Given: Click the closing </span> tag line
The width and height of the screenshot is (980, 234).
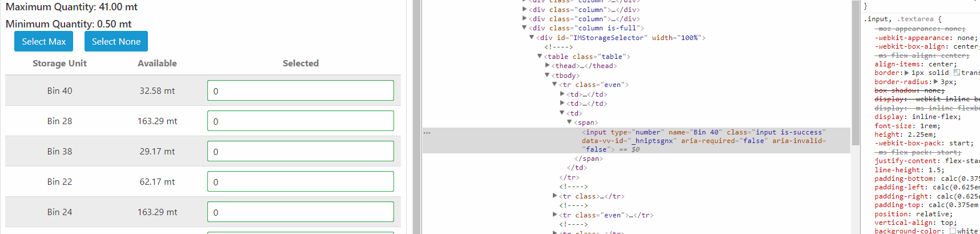Looking at the screenshot, I should point(588,158).
